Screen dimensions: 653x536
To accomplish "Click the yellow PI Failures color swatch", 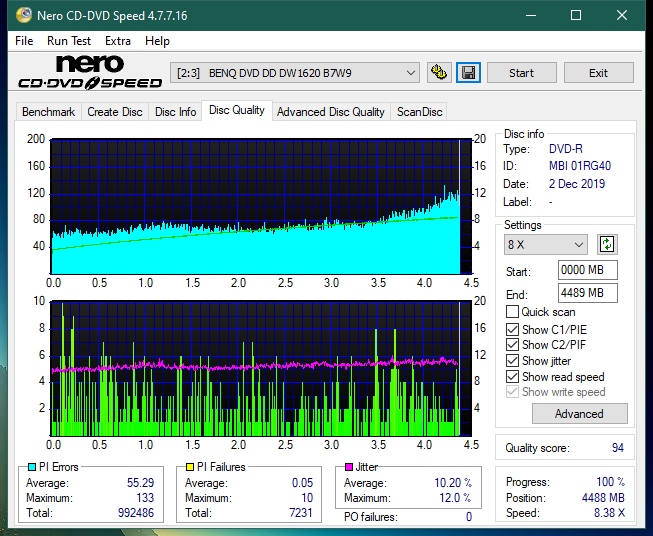I will coord(190,467).
